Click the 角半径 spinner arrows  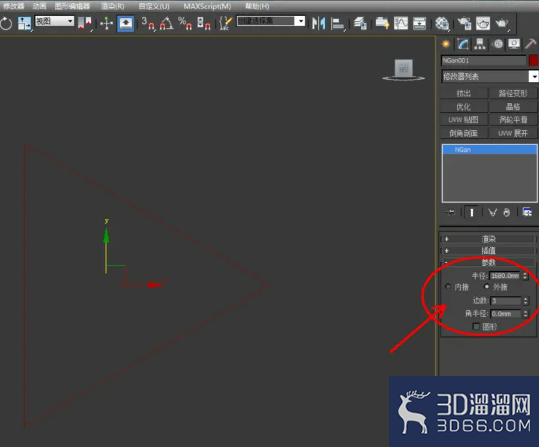point(525,314)
